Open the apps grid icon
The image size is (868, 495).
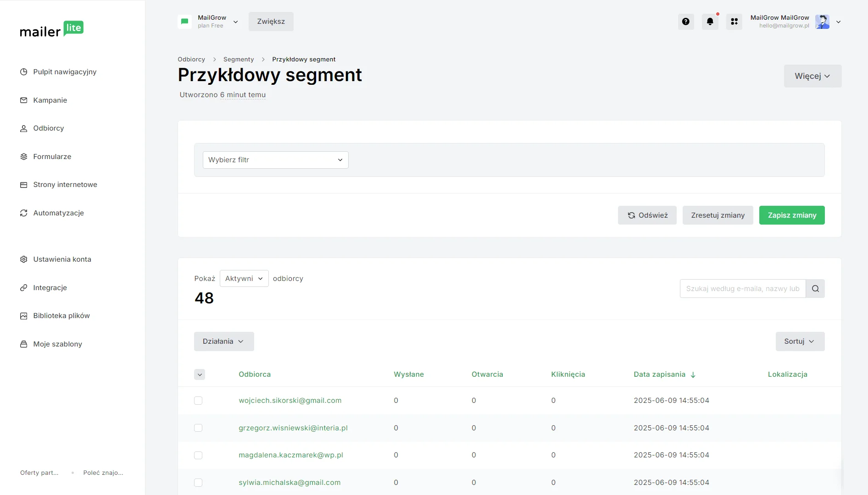(734, 22)
